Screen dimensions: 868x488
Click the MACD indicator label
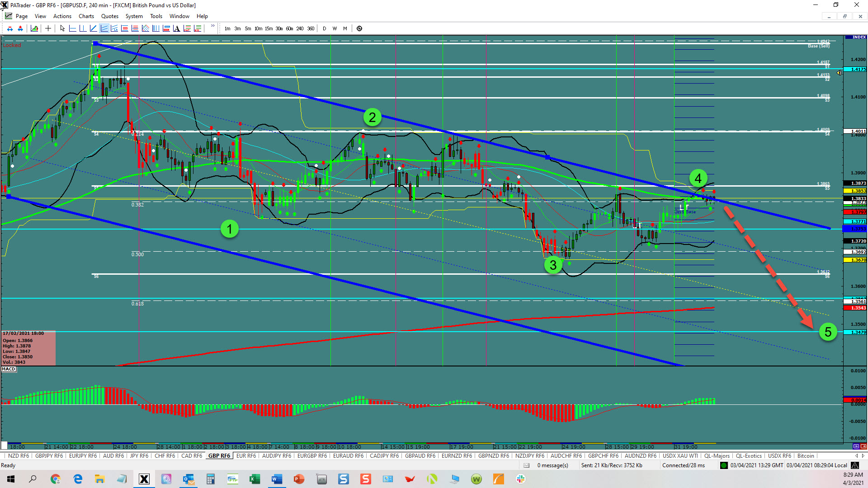[x=9, y=369]
